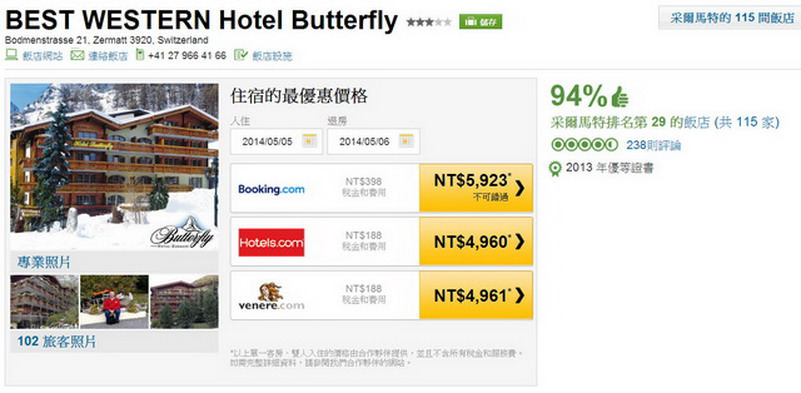This screenshot has height=393, width=801.
Task: Click the hotel amenities checklist icon
Action: (241, 55)
